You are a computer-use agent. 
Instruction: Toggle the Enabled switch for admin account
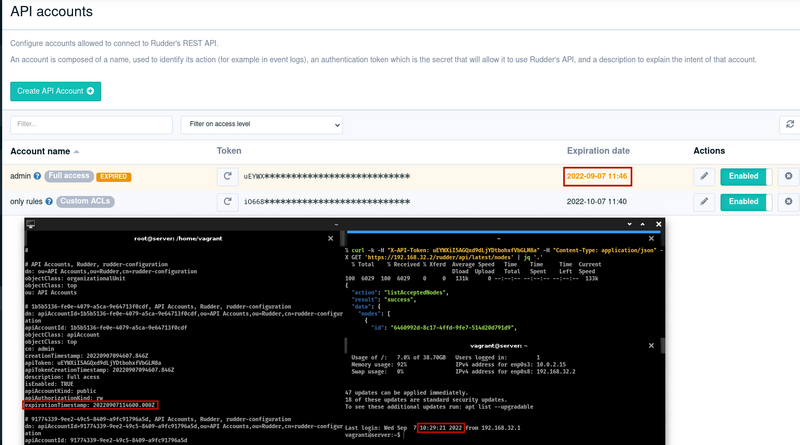point(746,177)
